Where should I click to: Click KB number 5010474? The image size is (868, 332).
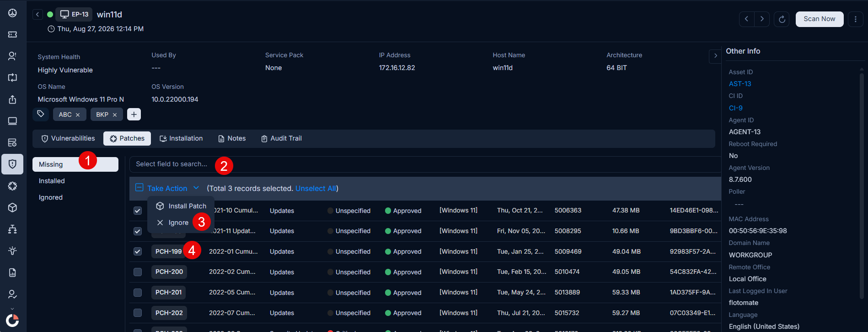pyautogui.click(x=567, y=272)
